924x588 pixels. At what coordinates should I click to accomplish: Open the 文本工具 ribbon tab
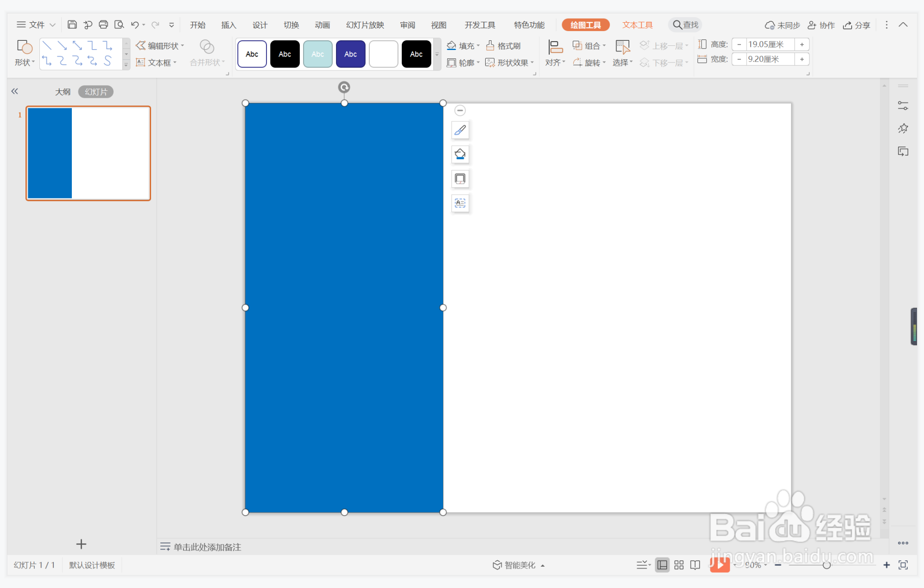tap(637, 25)
